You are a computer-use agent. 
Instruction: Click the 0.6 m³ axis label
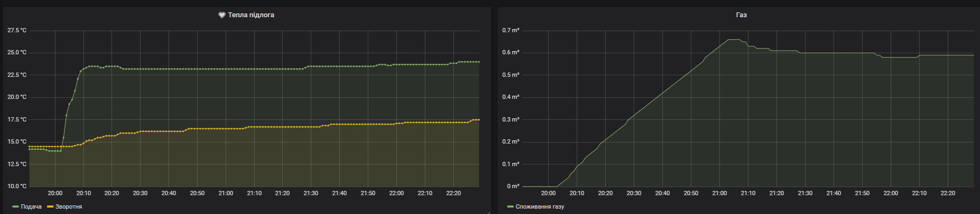tap(511, 53)
